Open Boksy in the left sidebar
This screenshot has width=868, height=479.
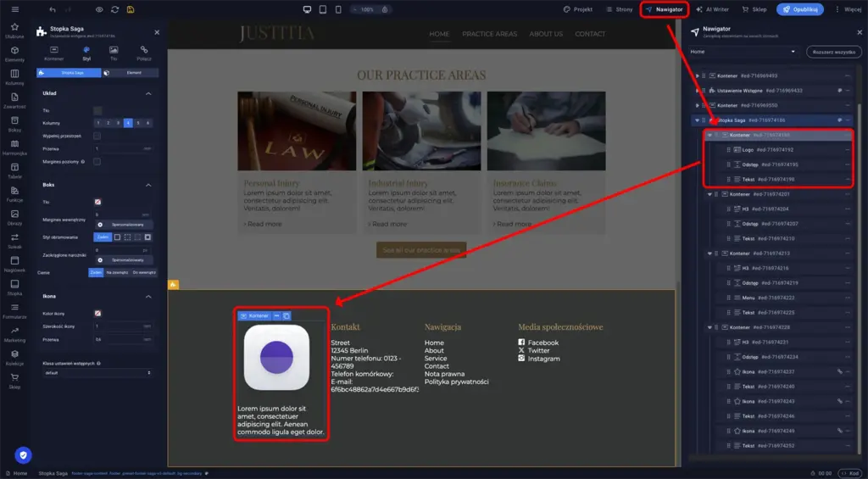(x=15, y=124)
